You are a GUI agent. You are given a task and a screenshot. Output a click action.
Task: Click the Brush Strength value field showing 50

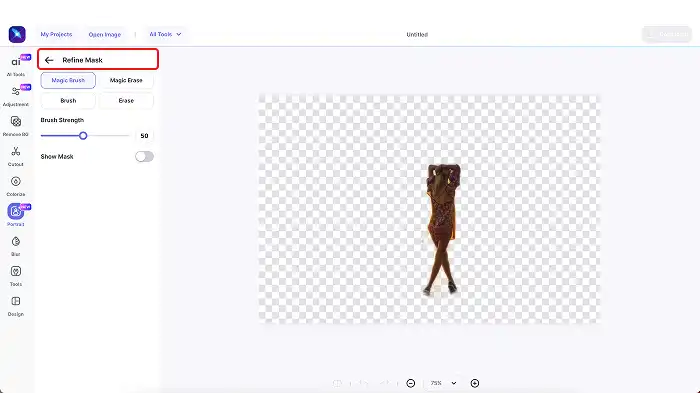tap(144, 136)
